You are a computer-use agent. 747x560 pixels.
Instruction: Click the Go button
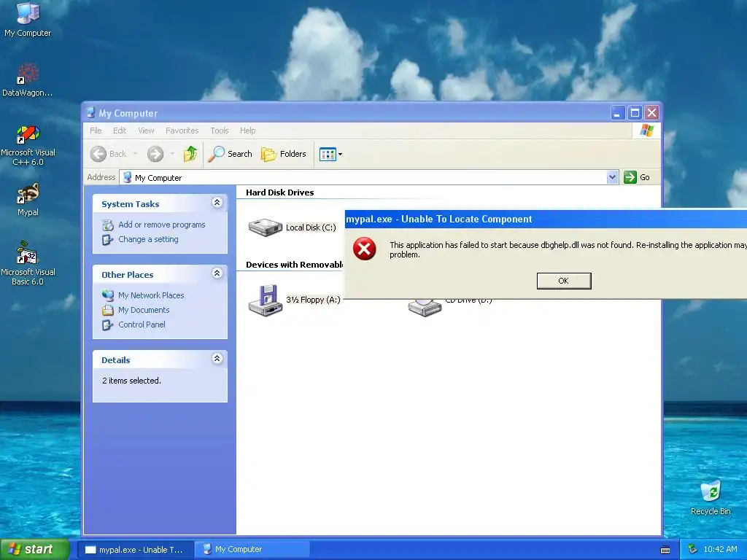coord(637,178)
